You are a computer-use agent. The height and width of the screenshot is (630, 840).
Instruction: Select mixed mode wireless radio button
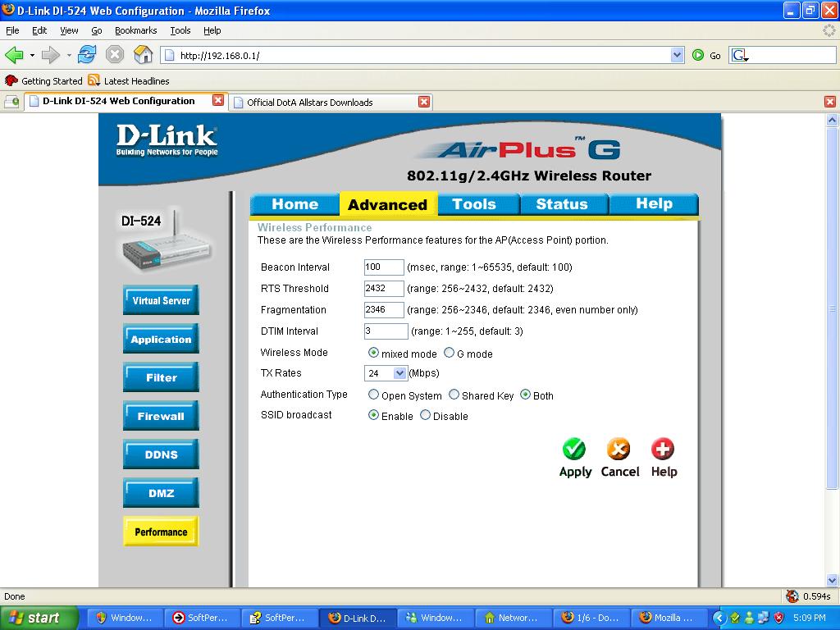(x=373, y=353)
